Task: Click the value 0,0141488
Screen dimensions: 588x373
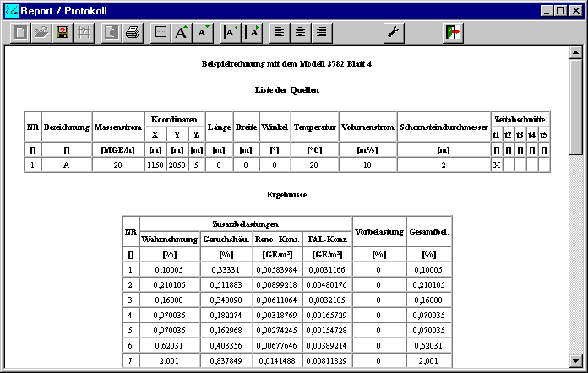Action: click(277, 361)
